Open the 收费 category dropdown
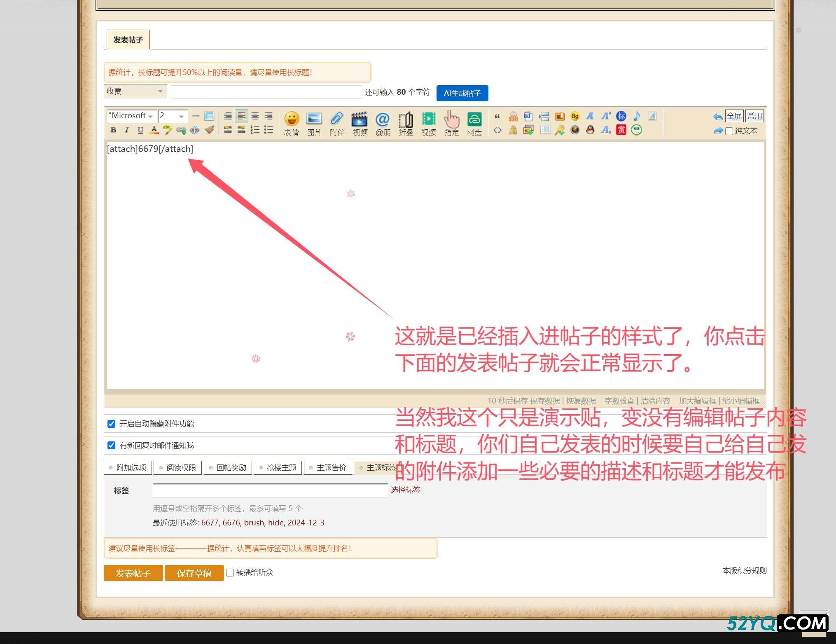The image size is (836, 644). click(x=135, y=91)
